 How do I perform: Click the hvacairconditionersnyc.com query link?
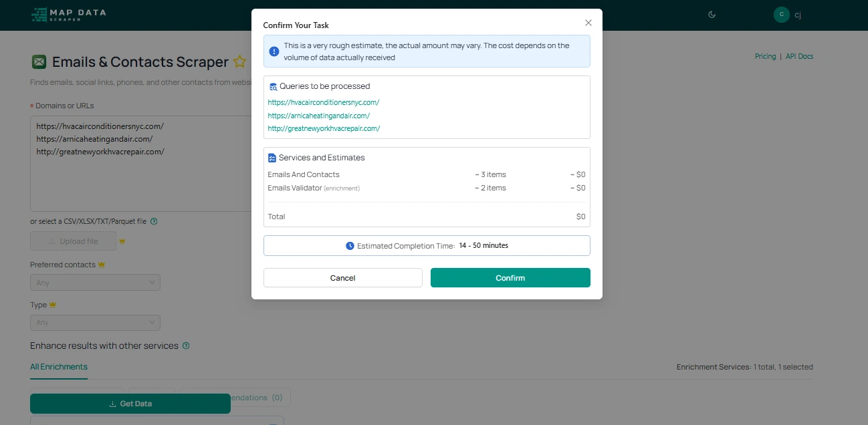click(x=324, y=103)
